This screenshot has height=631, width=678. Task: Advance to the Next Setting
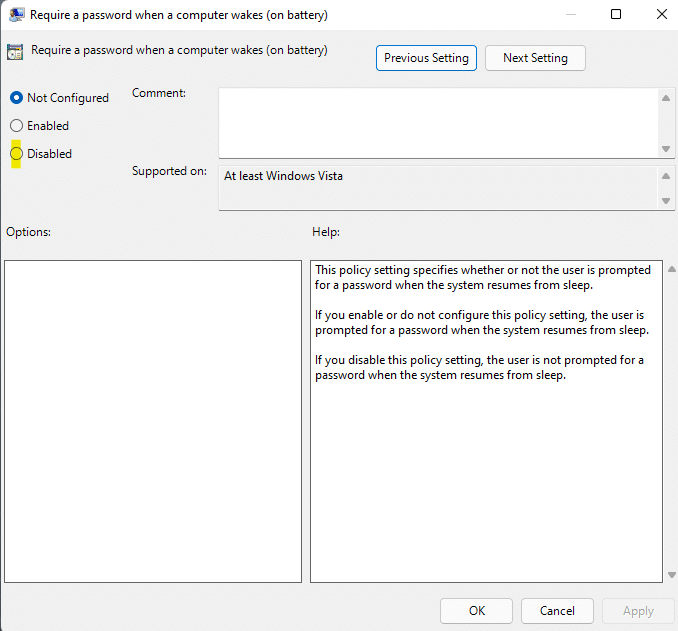tap(535, 58)
